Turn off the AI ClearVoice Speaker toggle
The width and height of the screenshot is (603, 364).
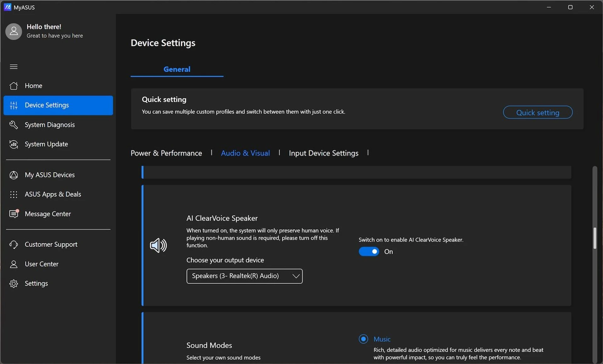pyautogui.click(x=369, y=252)
